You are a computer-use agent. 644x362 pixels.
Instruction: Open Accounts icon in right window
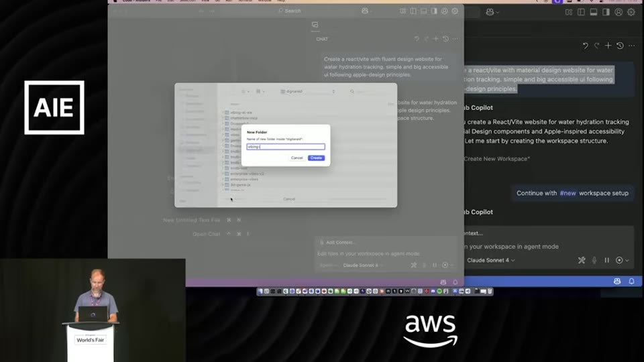point(619,12)
